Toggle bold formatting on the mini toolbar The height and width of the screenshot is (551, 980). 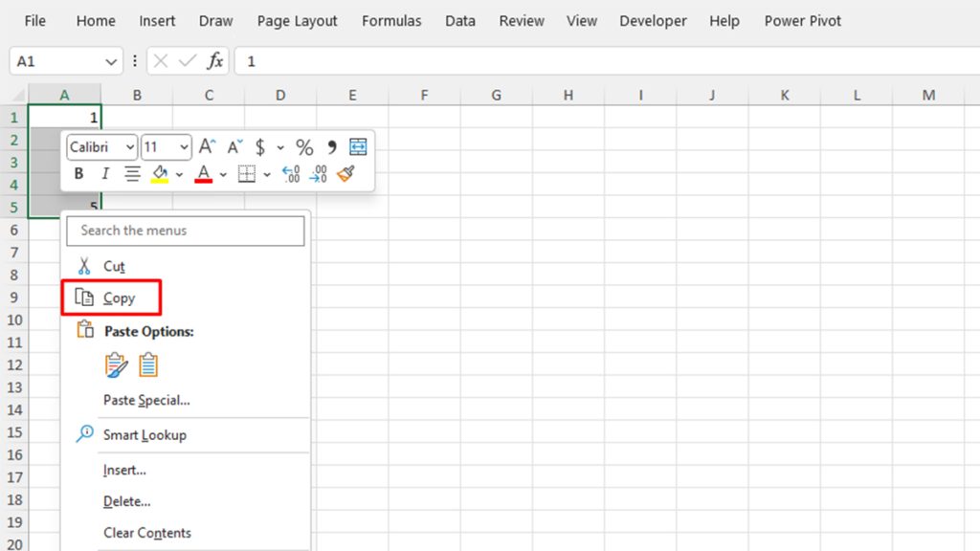coord(79,174)
